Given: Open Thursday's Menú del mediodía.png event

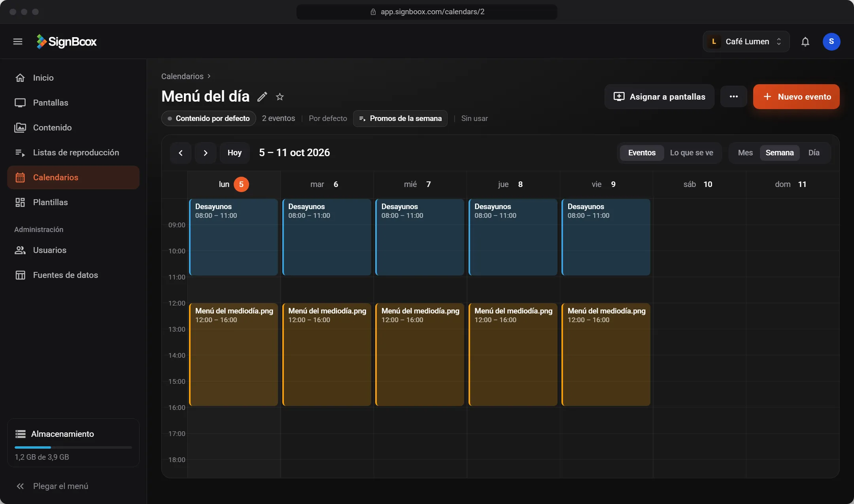Looking at the screenshot, I should pyautogui.click(x=513, y=355).
